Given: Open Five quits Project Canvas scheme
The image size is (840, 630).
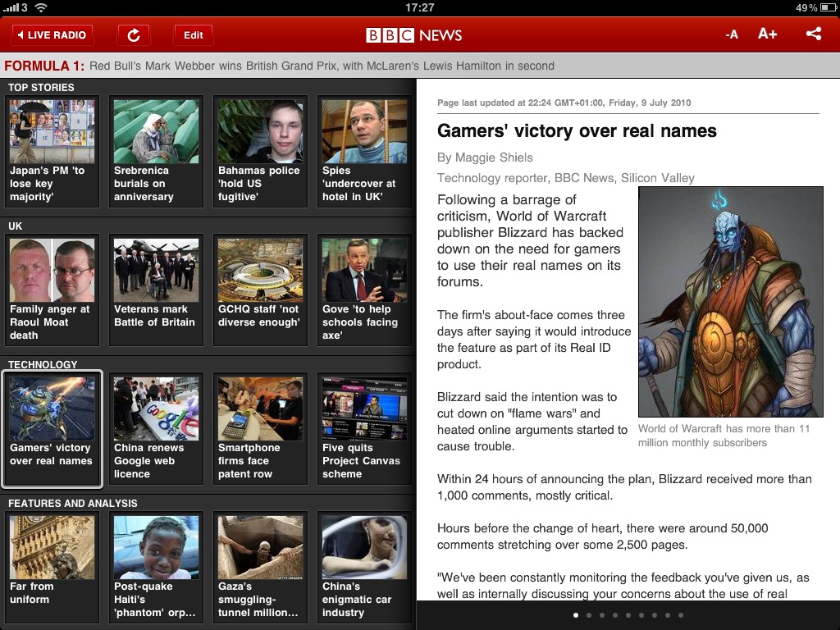Looking at the screenshot, I should coord(364,428).
